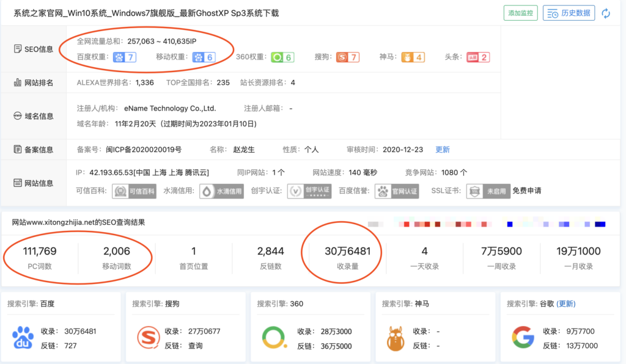This screenshot has height=364, width=626.
Task: Click Sogou 反链 查询 link
Action: click(196, 346)
